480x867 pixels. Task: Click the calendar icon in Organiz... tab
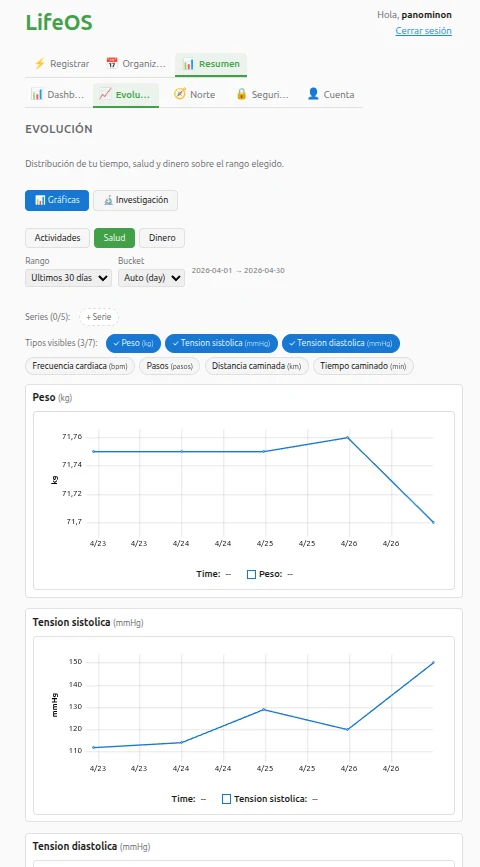tap(112, 64)
